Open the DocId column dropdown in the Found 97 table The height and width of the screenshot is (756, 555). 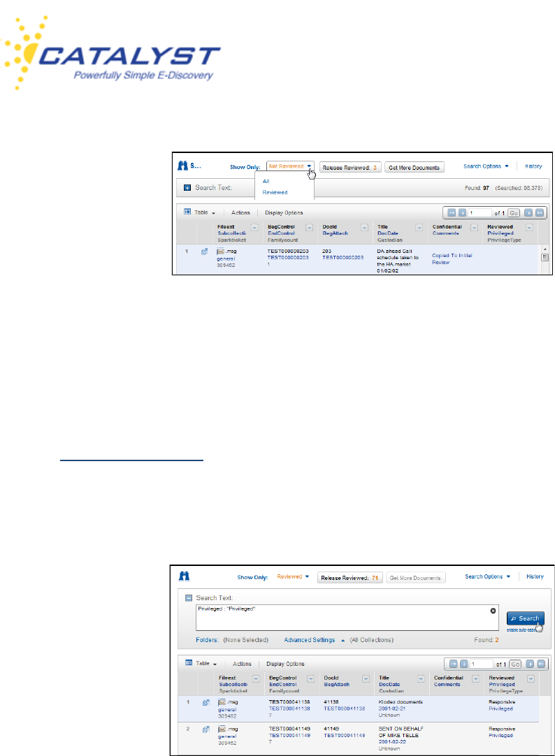pos(365,228)
